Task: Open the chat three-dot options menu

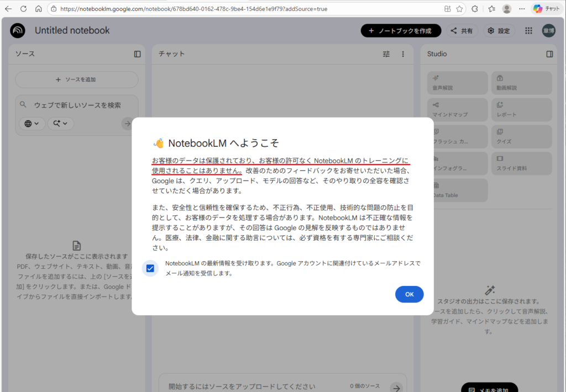Action: tap(403, 54)
